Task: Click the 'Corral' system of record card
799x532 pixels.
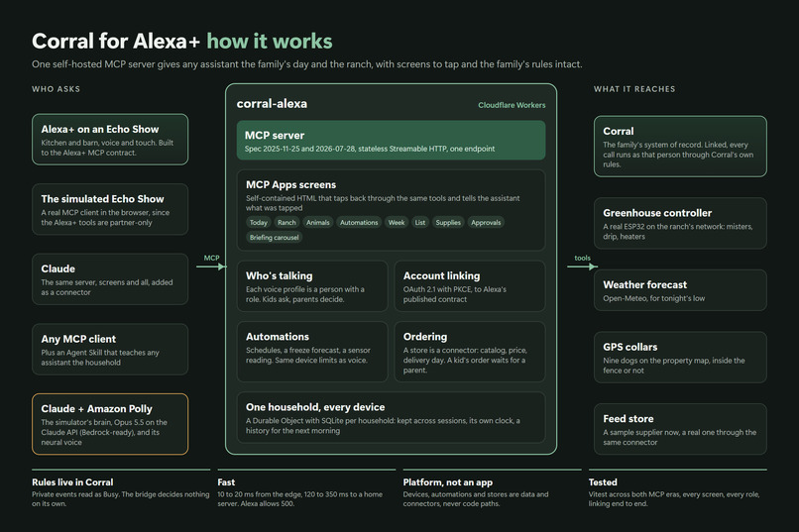Action: click(680, 147)
